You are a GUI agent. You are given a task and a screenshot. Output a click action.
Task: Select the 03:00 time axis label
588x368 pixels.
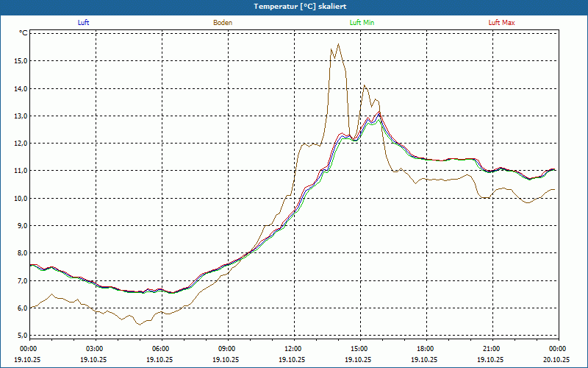click(94, 349)
